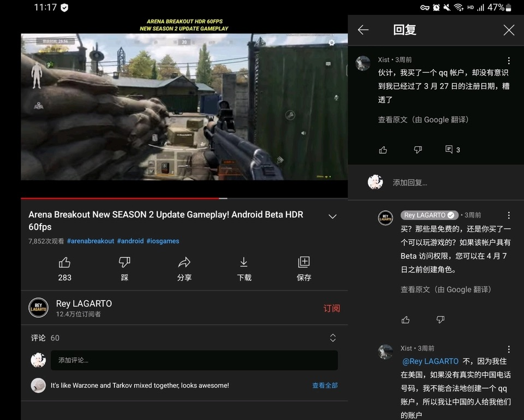This screenshot has width=524, height=420.
Task: Focus the 添加评论 comment input field
Action: click(x=194, y=360)
